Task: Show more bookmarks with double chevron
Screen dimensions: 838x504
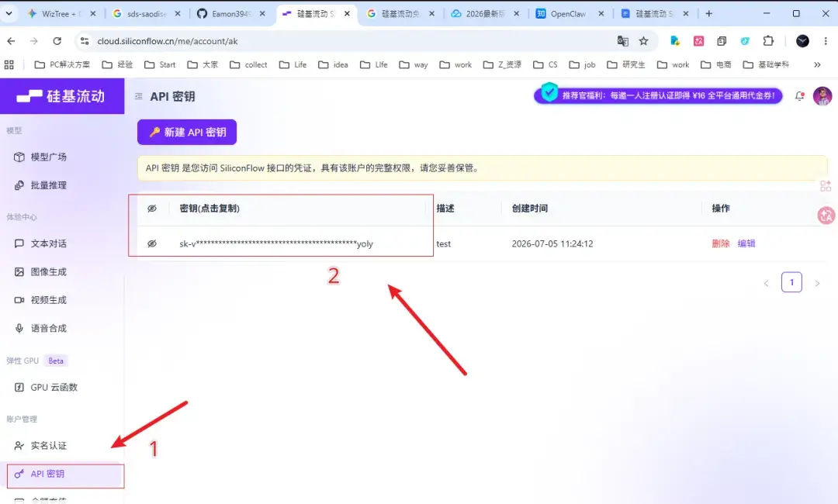Action: 817,64
